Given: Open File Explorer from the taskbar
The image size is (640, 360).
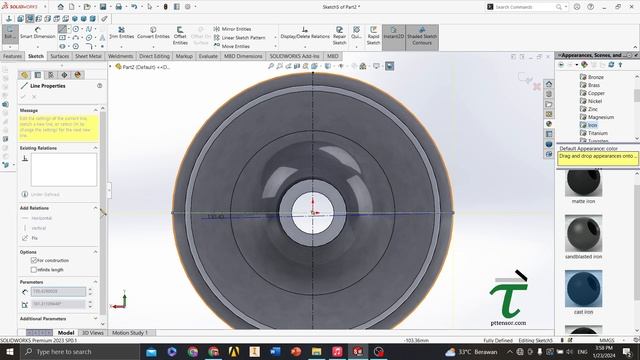Looking at the screenshot, I should [316, 351].
